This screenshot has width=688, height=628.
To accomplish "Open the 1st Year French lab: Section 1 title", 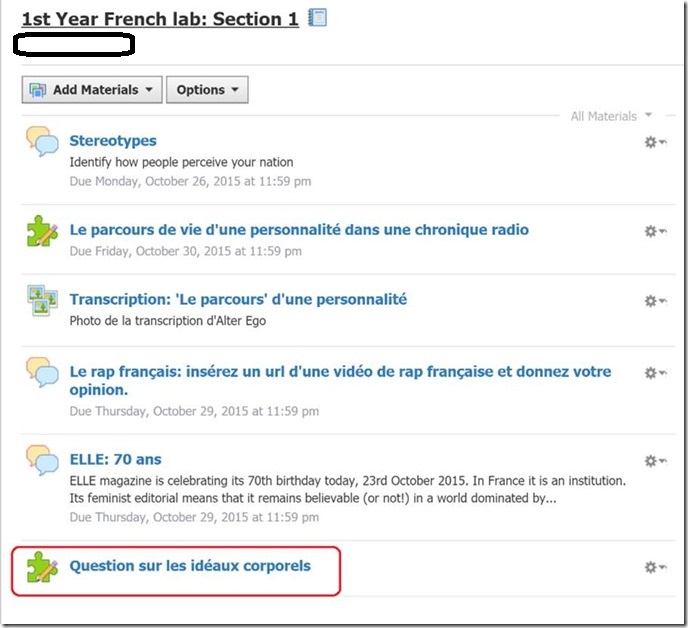I will pyautogui.click(x=160, y=18).
